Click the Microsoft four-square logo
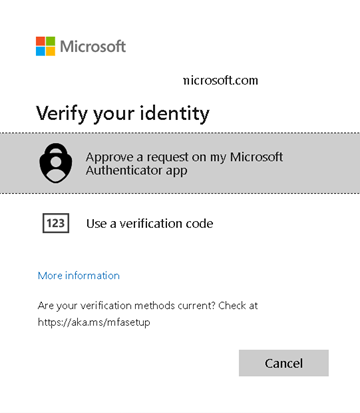 [45, 46]
